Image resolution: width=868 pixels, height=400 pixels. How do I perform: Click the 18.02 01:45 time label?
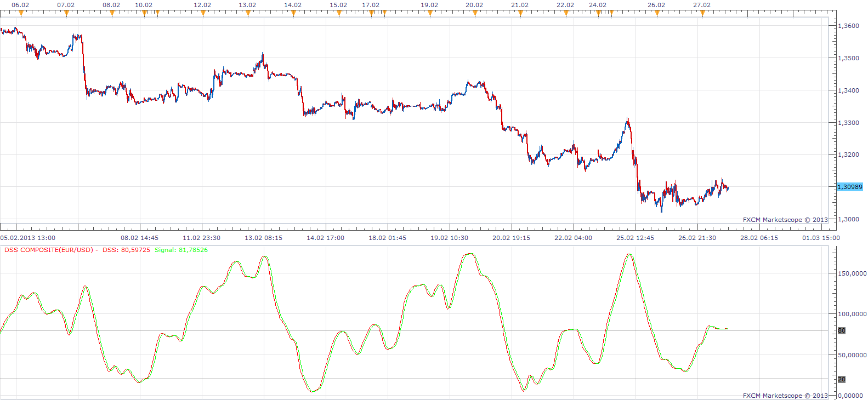pos(387,238)
